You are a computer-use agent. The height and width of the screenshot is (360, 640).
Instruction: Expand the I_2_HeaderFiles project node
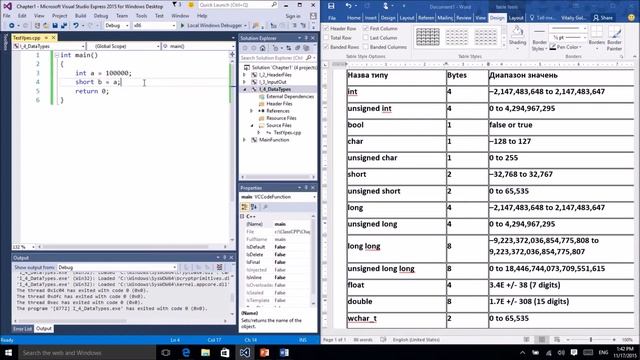click(x=245, y=75)
